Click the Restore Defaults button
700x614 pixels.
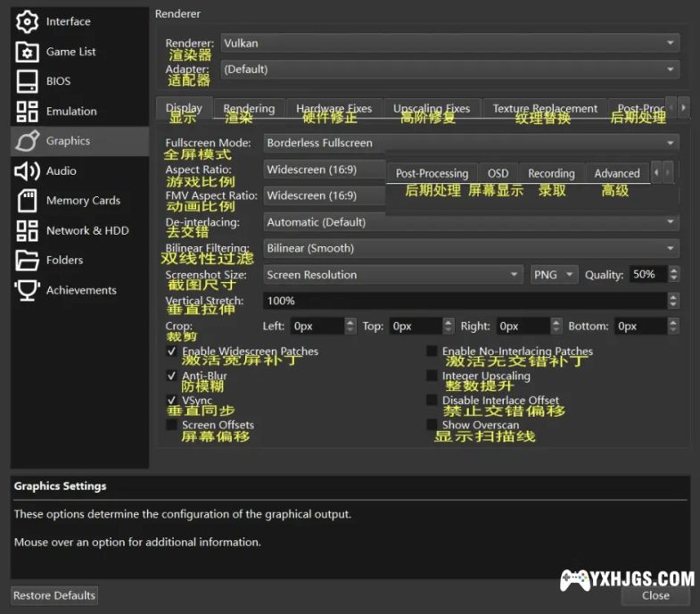pyautogui.click(x=54, y=595)
